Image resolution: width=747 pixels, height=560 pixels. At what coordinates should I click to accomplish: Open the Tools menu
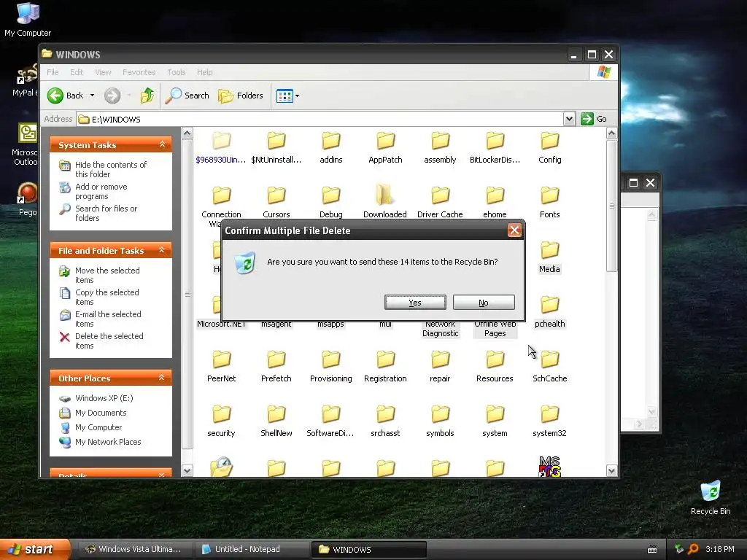pos(177,72)
